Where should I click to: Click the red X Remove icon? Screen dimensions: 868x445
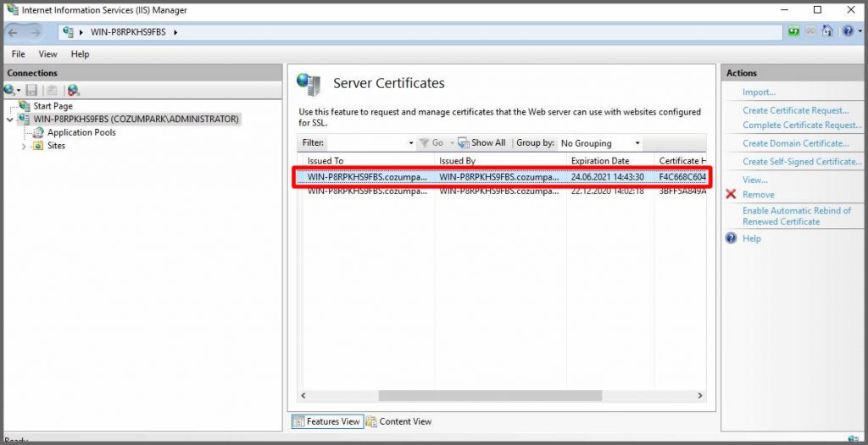point(731,194)
